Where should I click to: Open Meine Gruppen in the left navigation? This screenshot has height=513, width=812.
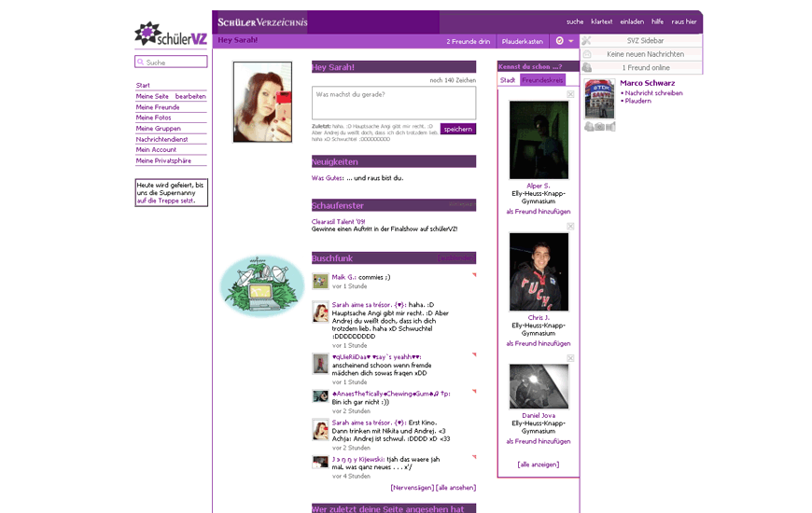click(x=159, y=129)
